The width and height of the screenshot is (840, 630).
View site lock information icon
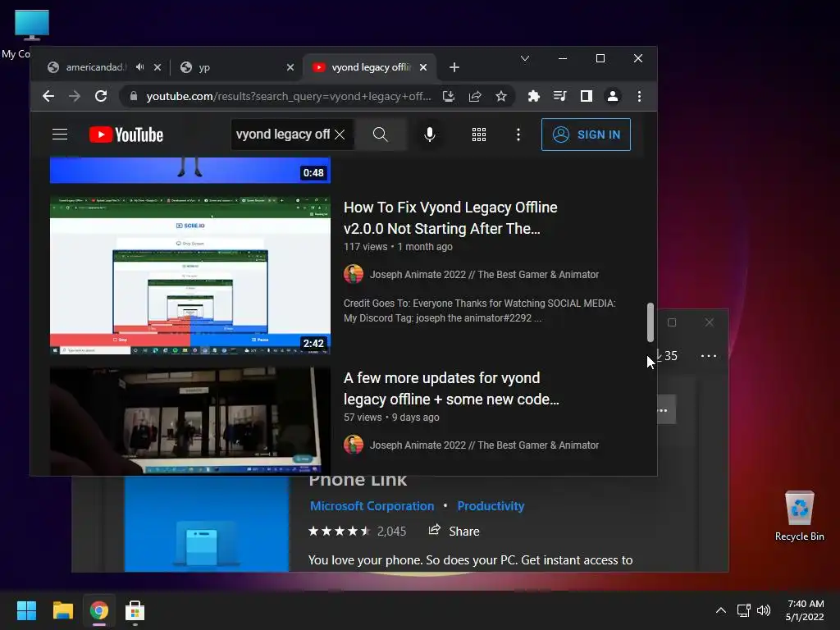pyautogui.click(x=134, y=96)
